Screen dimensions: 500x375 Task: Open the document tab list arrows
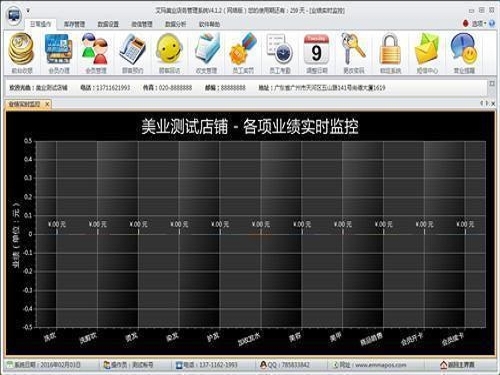pyautogui.click(x=484, y=104)
